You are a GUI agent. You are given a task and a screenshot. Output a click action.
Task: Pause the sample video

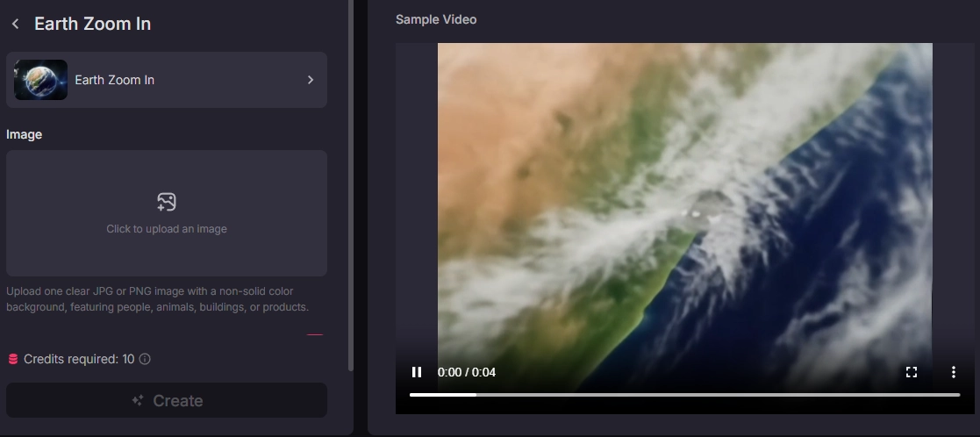(x=417, y=373)
